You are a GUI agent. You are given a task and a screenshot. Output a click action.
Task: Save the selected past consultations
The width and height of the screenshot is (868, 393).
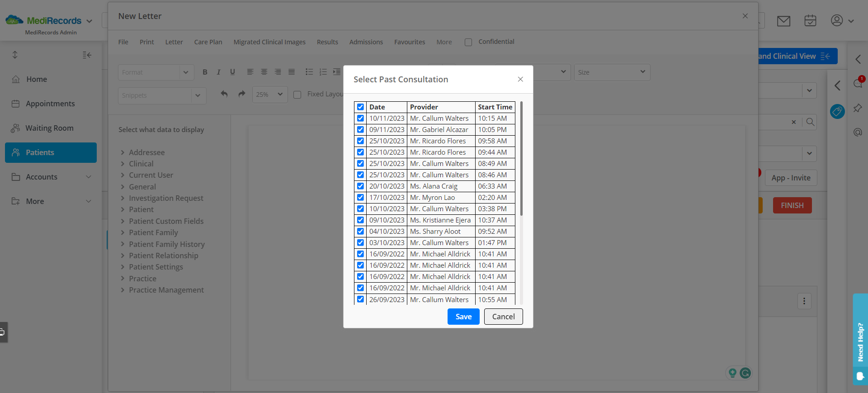click(x=463, y=317)
